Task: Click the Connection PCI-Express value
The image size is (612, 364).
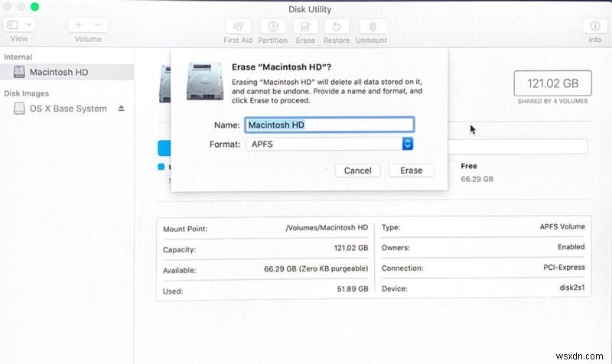Action: 564,267
